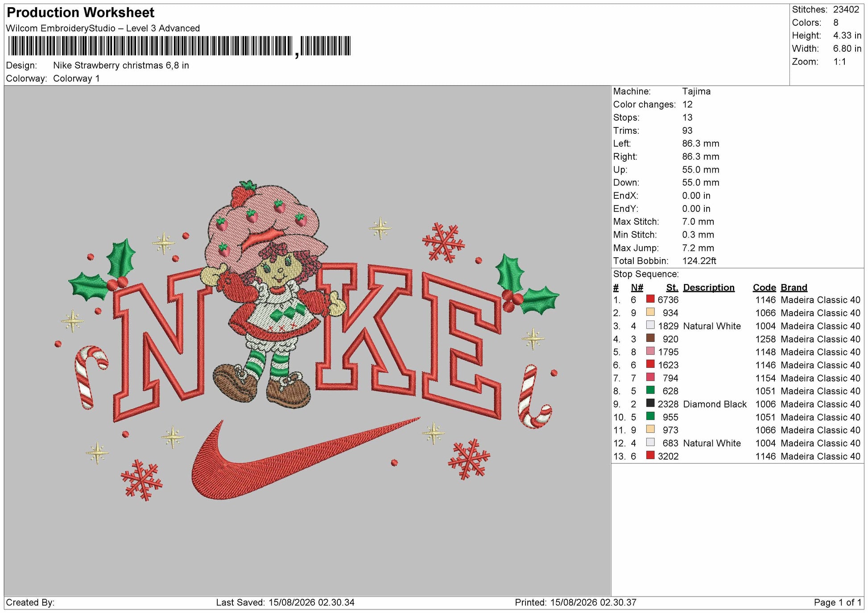Select the Stops value 13
This screenshot has width=868, height=613.
687,117
